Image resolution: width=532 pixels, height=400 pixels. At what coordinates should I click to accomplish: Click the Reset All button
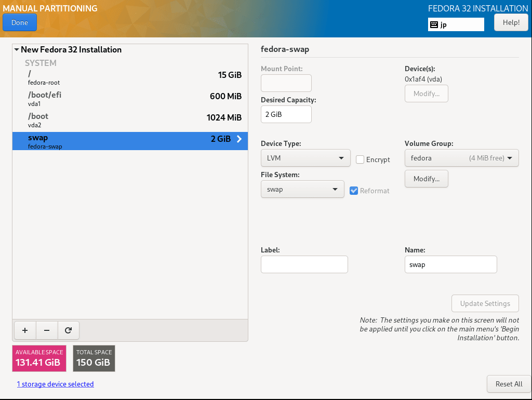[x=509, y=384]
